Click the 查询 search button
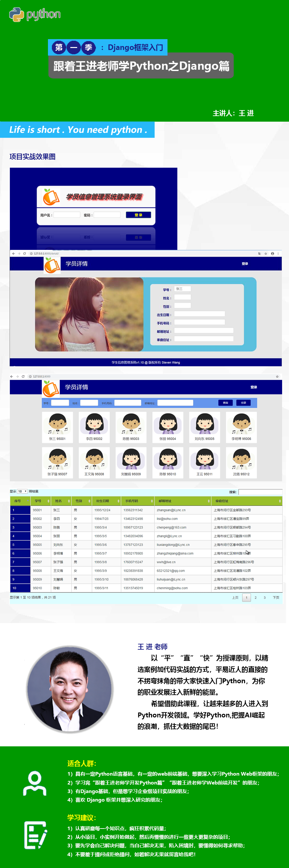This screenshot has width=289, height=868. click(225, 403)
